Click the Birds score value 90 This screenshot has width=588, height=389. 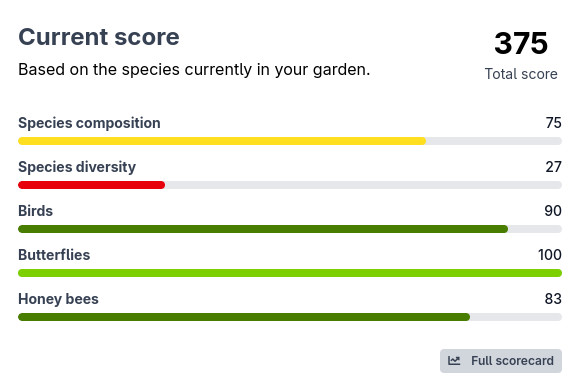[x=553, y=211]
